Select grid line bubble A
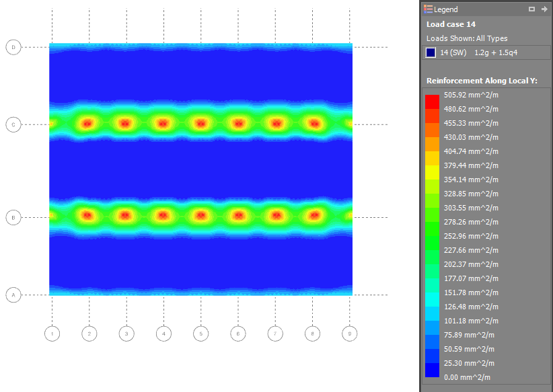The image size is (553, 392). pyautogui.click(x=13, y=295)
